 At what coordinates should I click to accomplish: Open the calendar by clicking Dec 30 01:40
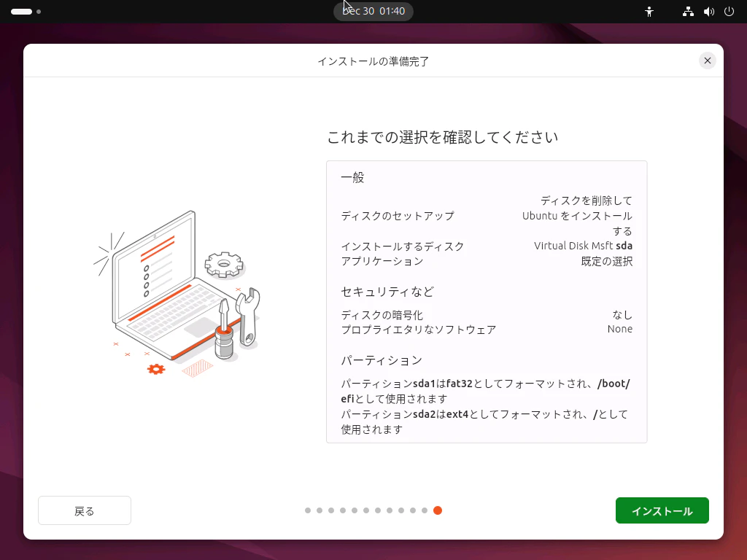(373, 11)
